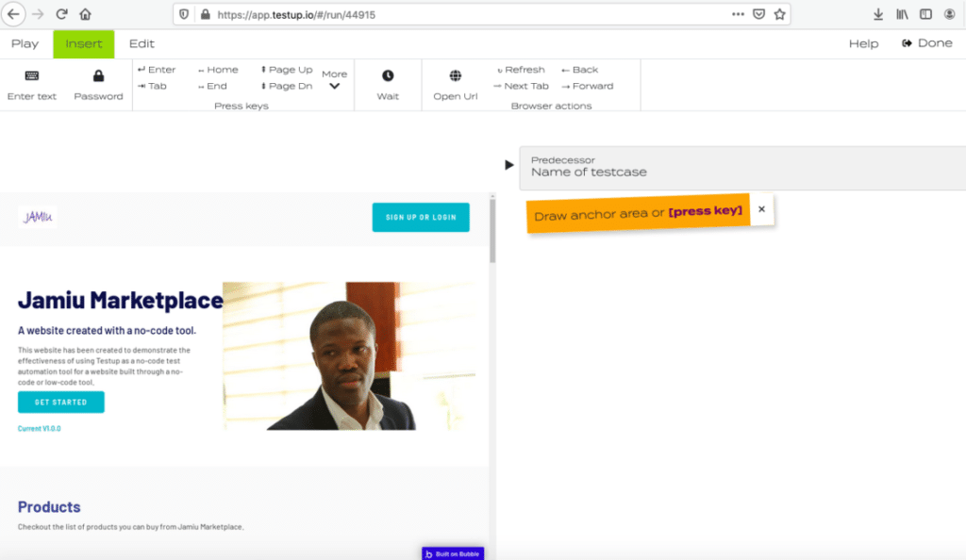Click the browser forward arrow
This screenshot has width=966, height=560.
pos(38,14)
